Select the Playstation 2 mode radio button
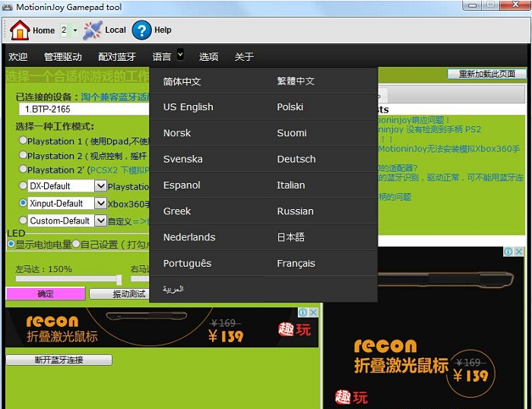The width and height of the screenshot is (532, 409). point(23,155)
